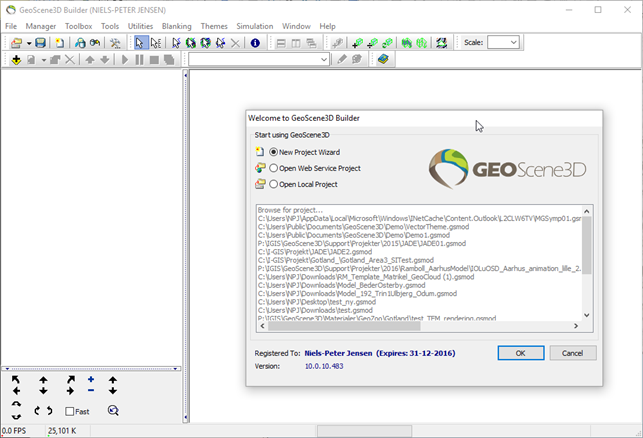Screen dimensions: 643x438
Task: Open the Themes menu
Action: (214, 26)
